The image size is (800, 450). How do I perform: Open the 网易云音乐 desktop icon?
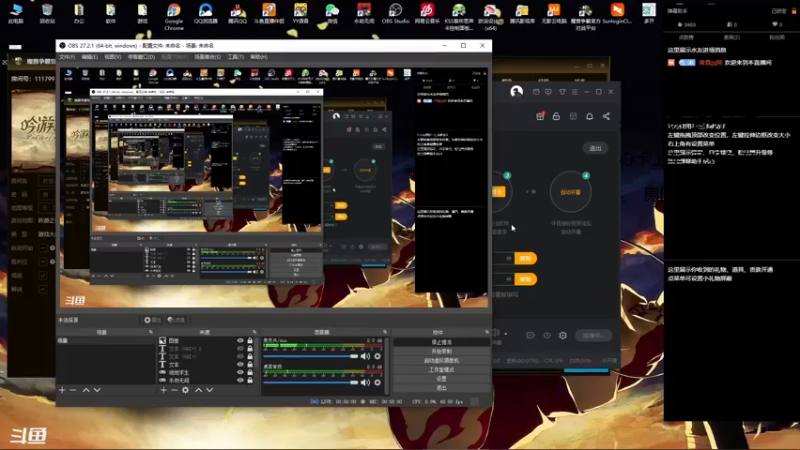(427, 14)
